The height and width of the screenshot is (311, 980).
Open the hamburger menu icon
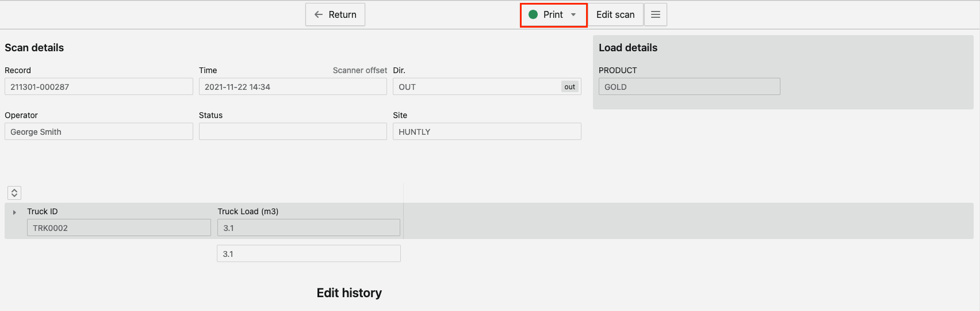pyautogui.click(x=655, y=14)
